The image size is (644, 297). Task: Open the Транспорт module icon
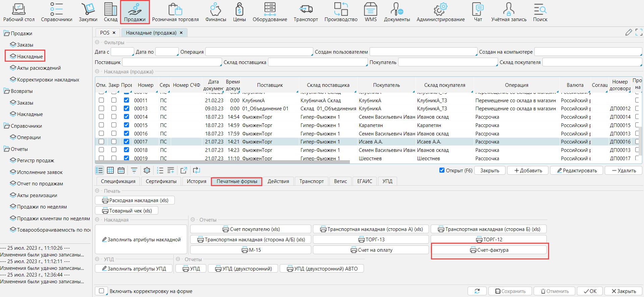coord(306,12)
